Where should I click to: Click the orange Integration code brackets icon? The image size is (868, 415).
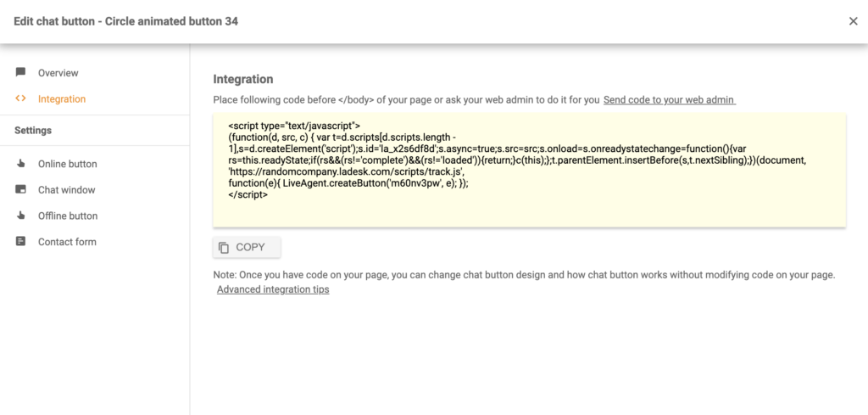(20, 98)
